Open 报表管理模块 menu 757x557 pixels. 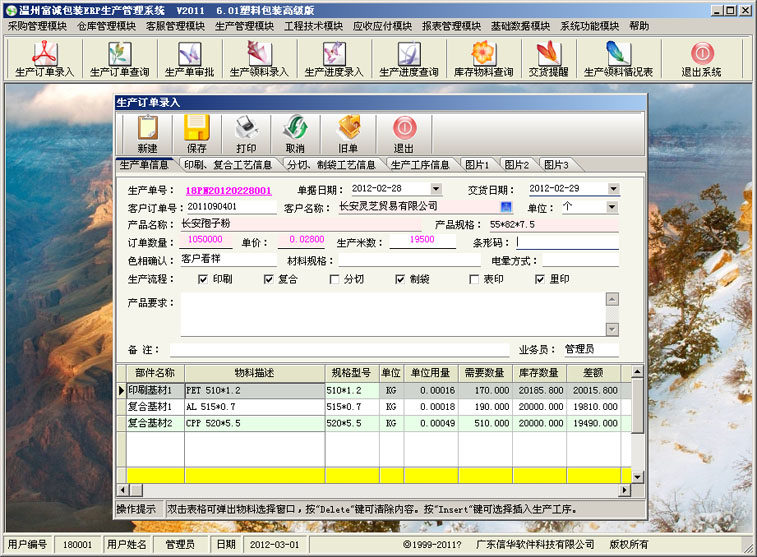pyautogui.click(x=451, y=26)
